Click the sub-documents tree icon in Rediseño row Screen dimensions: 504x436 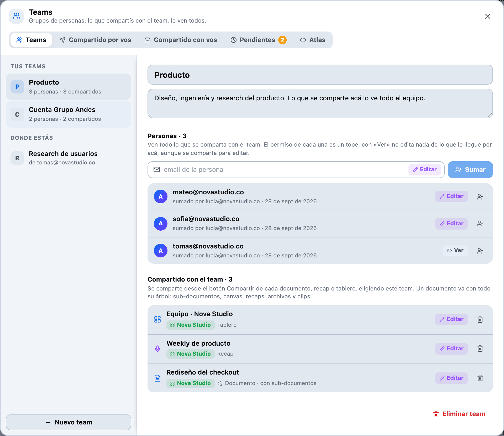coord(220,383)
